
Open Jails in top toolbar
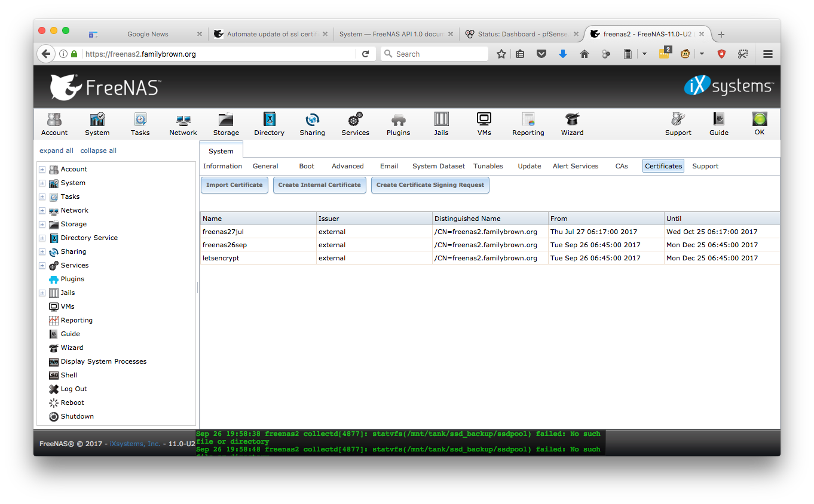[x=441, y=124]
